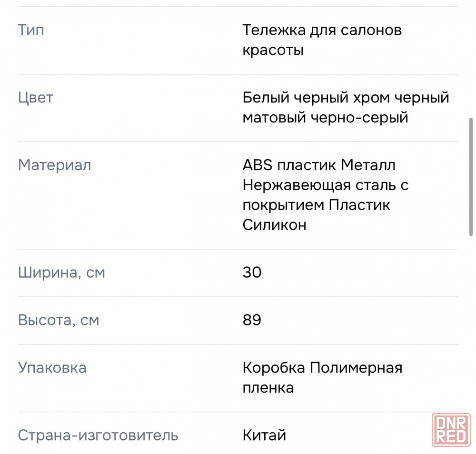Image resolution: width=476 pixels, height=454 pixels.
Task: Click the height value 89
Action: click(x=252, y=320)
